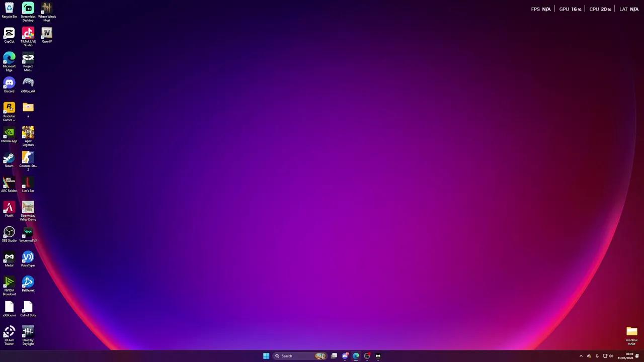This screenshot has width=644, height=362.
Task: Select the Battle.net desktop shortcut
Action: tap(28, 284)
